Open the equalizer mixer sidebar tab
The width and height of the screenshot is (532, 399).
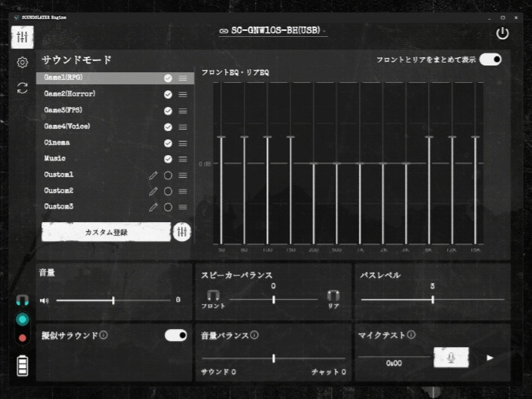pos(23,37)
